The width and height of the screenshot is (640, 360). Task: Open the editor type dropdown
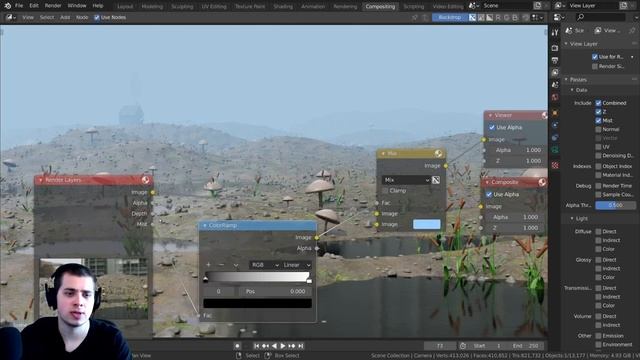tap(11, 18)
